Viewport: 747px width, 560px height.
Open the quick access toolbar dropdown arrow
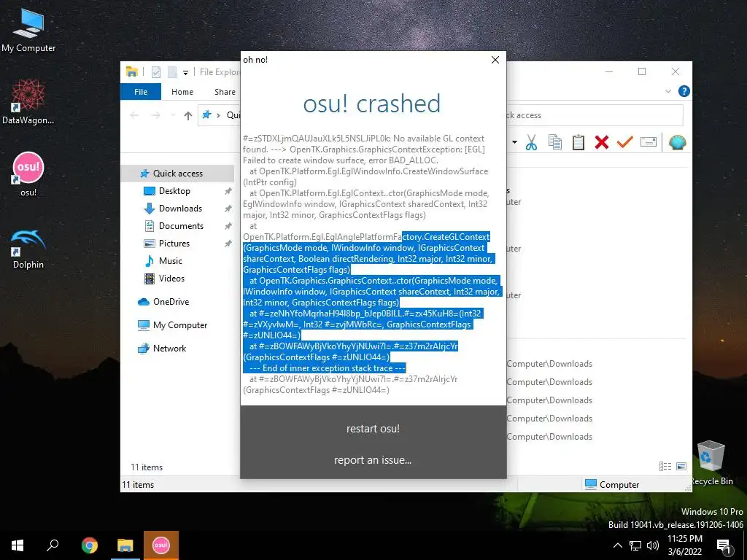185,72
